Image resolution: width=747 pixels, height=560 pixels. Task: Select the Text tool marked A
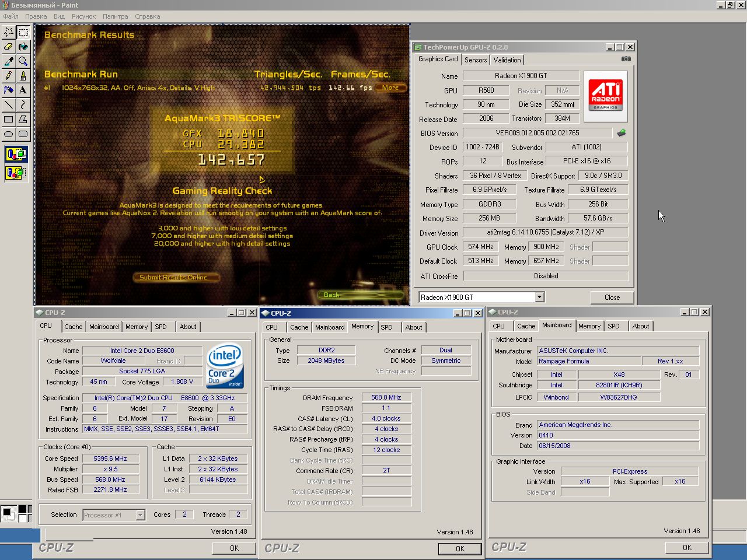pos(23,90)
